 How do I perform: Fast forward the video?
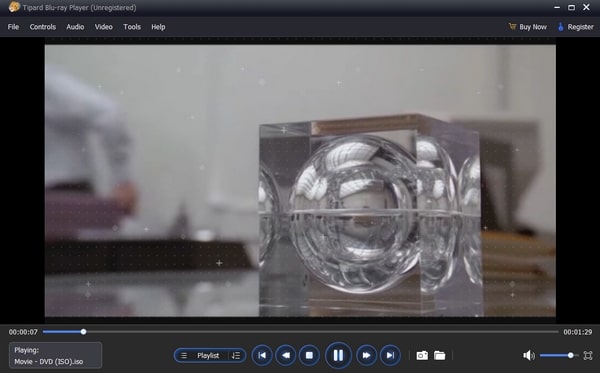[x=366, y=355]
